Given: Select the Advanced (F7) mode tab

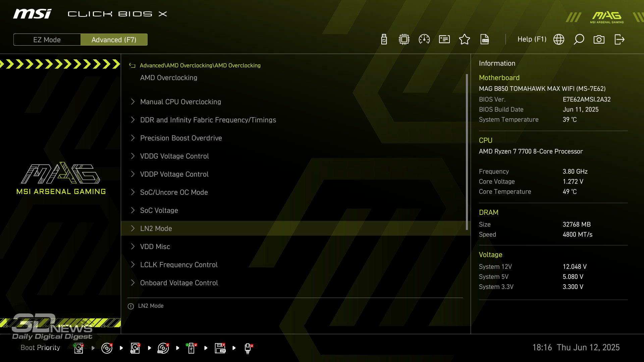Looking at the screenshot, I should point(114,40).
